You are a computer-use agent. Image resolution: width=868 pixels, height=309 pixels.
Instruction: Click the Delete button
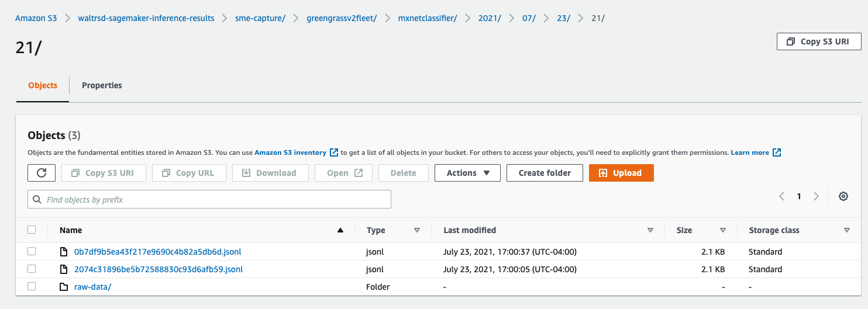click(x=403, y=173)
